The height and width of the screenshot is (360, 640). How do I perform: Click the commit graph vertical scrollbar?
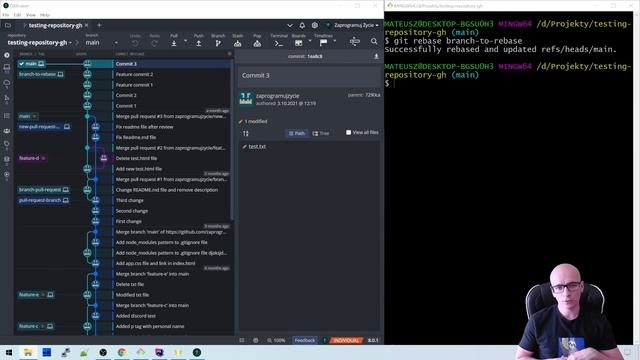pyautogui.click(x=233, y=139)
